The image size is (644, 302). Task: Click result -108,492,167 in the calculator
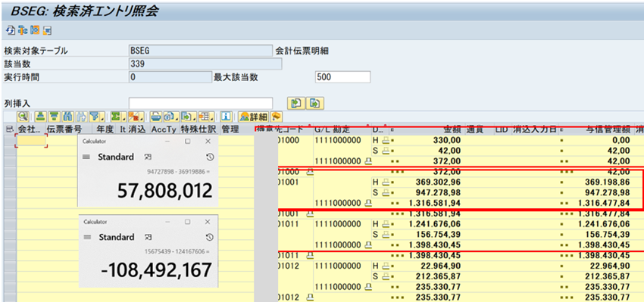(x=157, y=271)
